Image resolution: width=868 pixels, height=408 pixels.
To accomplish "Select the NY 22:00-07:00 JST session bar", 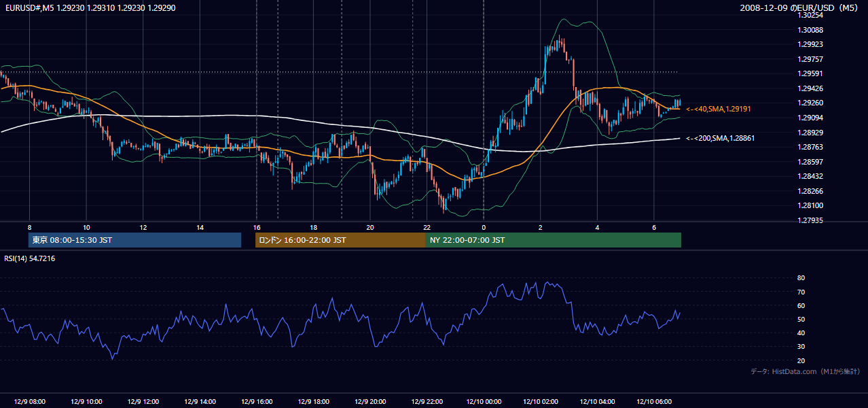I will coord(554,240).
